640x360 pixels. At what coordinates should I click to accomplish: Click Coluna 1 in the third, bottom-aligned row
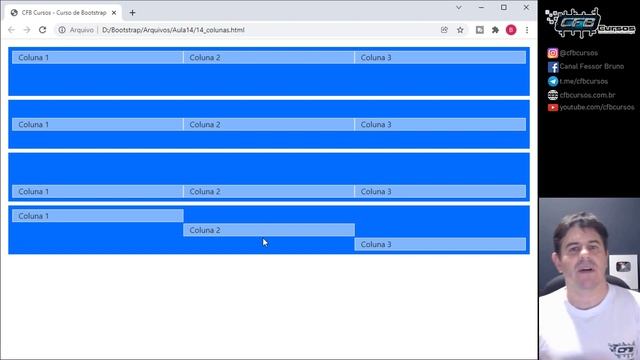coord(98,191)
